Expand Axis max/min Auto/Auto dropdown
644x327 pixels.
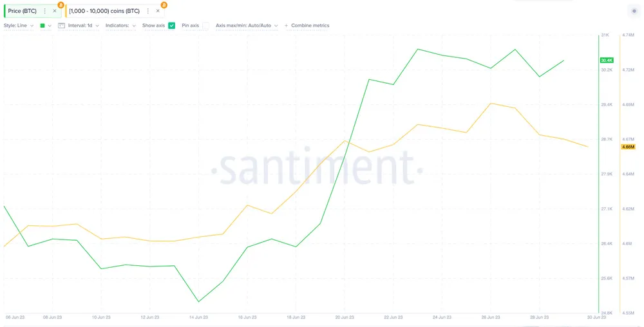pos(247,26)
